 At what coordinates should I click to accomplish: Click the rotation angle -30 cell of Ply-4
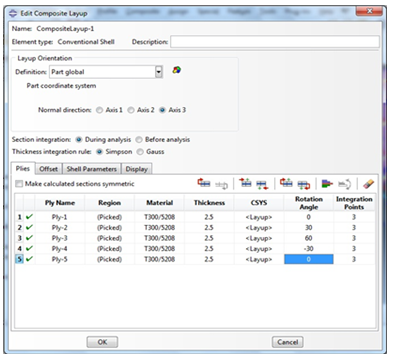click(x=309, y=249)
